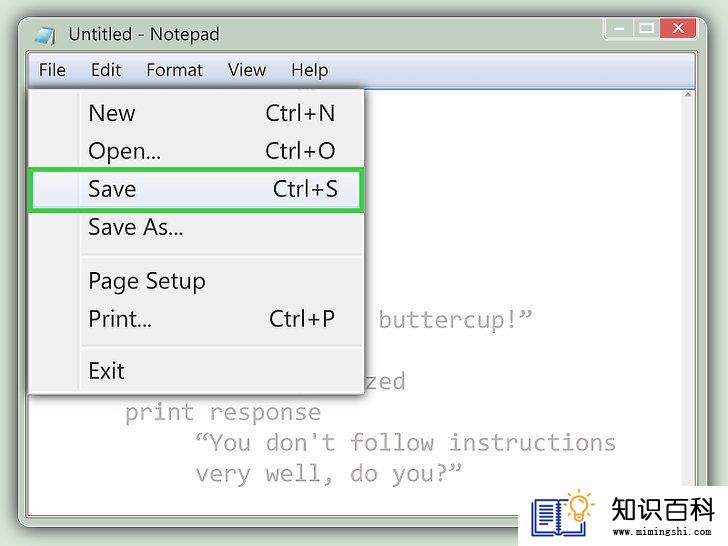This screenshot has height=546, width=728.
Task: Select the Open... menu entry
Action: [197, 151]
